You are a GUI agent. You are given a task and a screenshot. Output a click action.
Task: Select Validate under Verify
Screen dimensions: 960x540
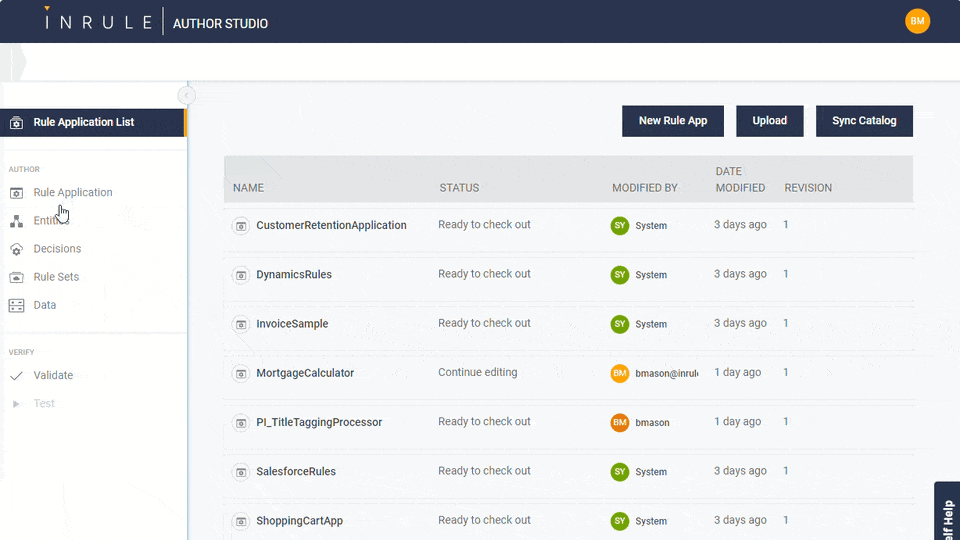pos(53,375)
